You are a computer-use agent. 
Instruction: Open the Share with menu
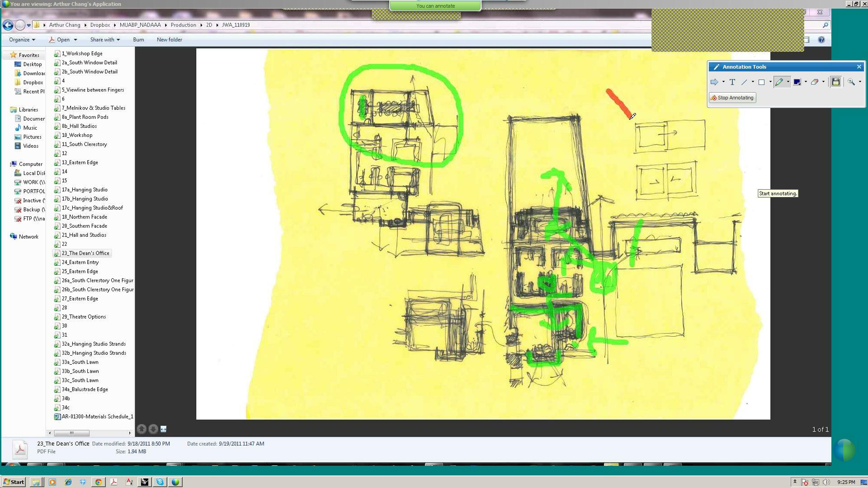coord(105,40)
